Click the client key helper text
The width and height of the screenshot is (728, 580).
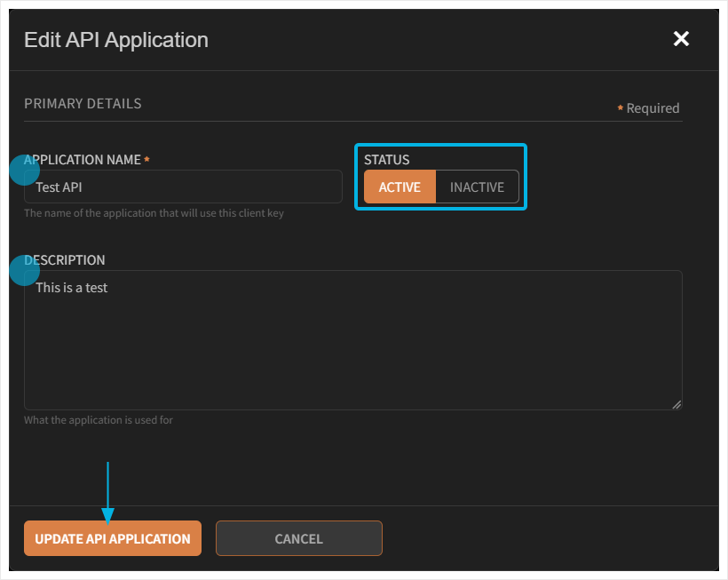click(x=154, y=213)
